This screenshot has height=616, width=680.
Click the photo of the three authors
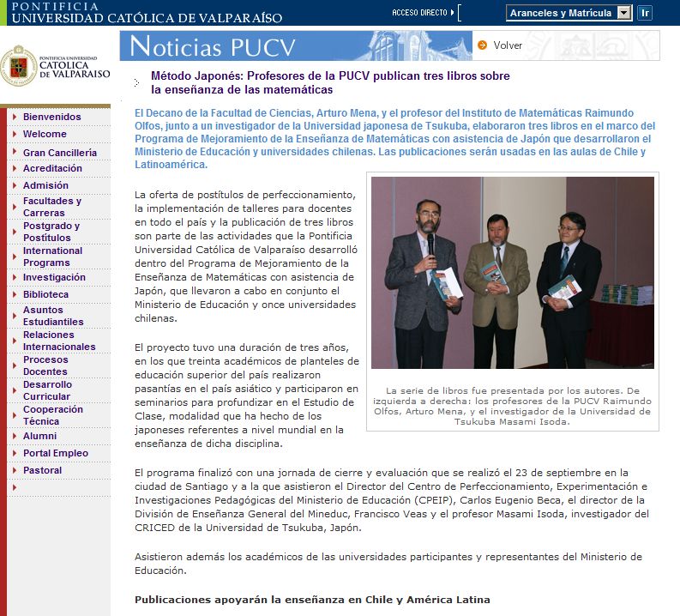coord(513,273)
